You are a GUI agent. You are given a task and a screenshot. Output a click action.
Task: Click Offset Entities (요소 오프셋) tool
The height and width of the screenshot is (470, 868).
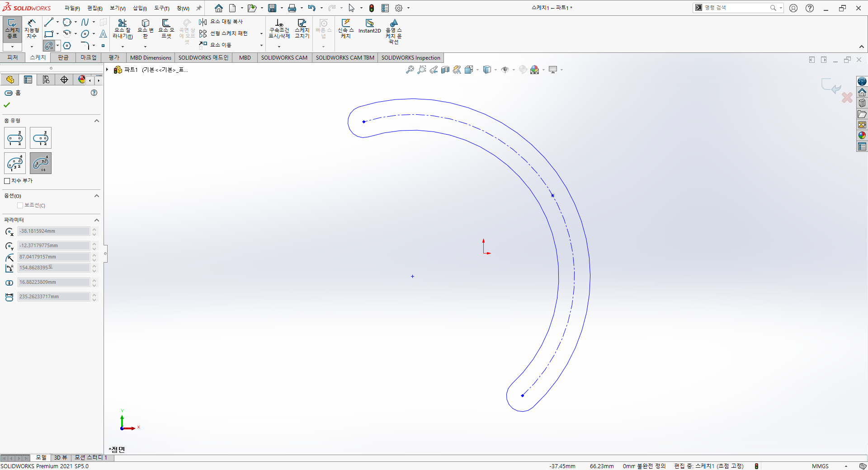click(166, 29)
